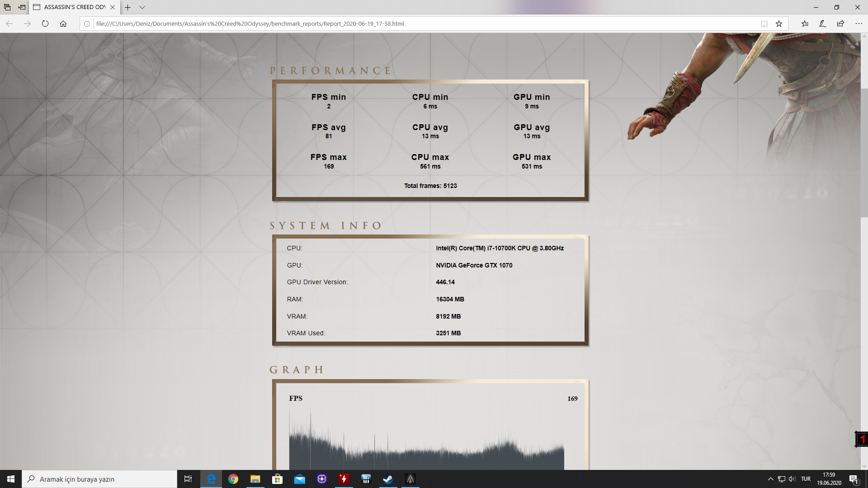Add this page to favorites star
868x488 pixels.
(x=779, y=24)
